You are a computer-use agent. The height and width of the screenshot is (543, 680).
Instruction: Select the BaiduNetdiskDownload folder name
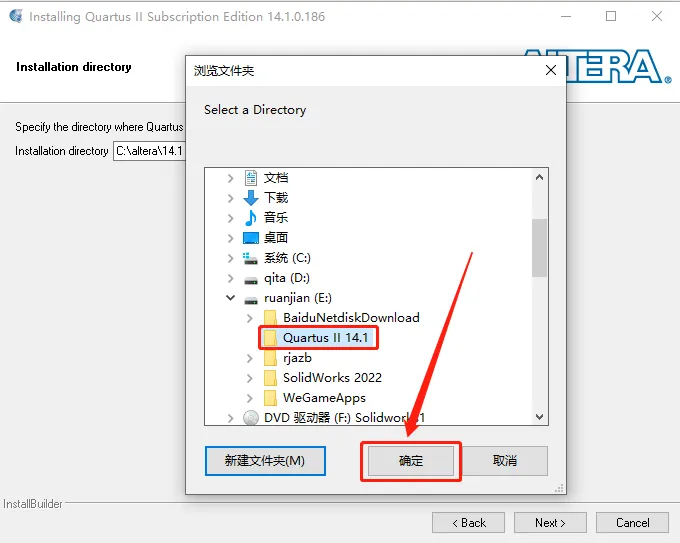click(x=351, y=318)
